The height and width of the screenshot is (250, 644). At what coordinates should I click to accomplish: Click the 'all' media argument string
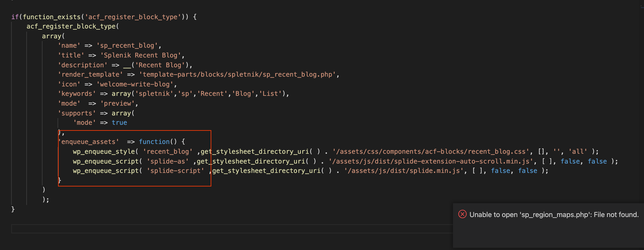578,151
